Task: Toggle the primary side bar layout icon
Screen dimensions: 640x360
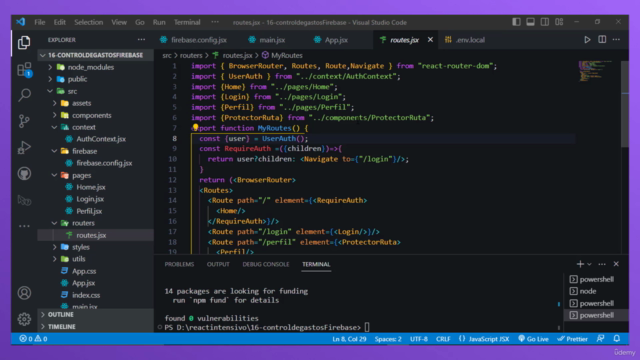Action: tap(516, 22)
